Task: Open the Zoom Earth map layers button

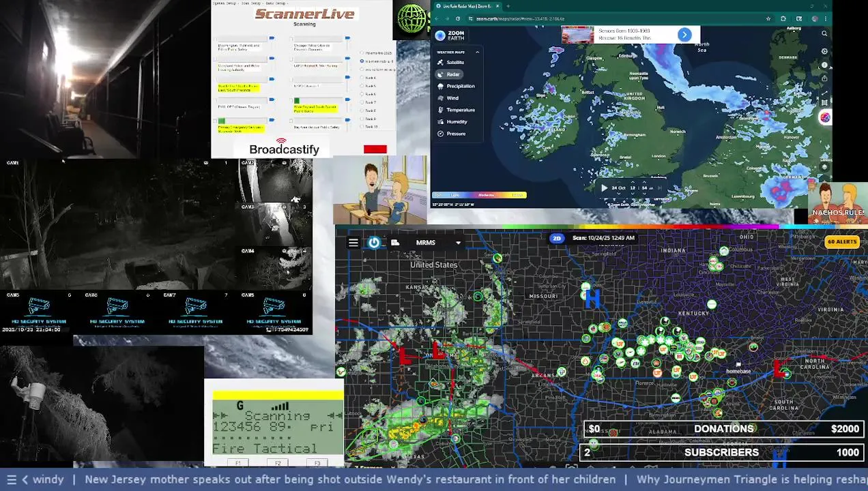Action: 824,167
